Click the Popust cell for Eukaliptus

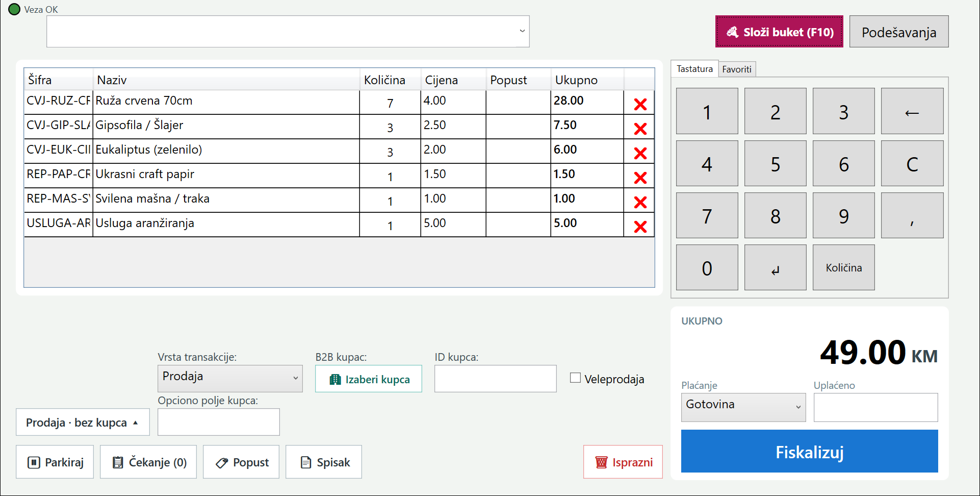(x=519, y=151)
